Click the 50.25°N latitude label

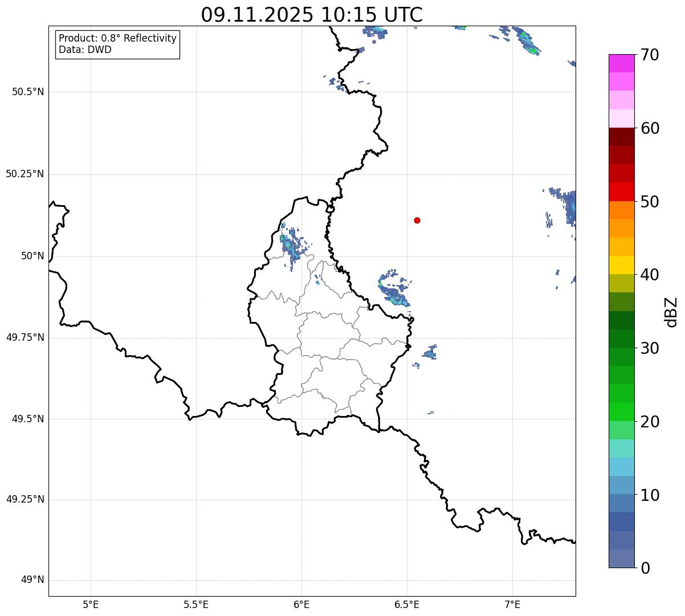click(25, 174)
